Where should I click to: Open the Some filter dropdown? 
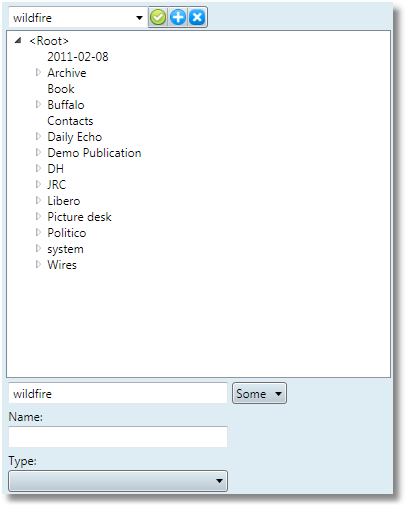coord(259,393)
